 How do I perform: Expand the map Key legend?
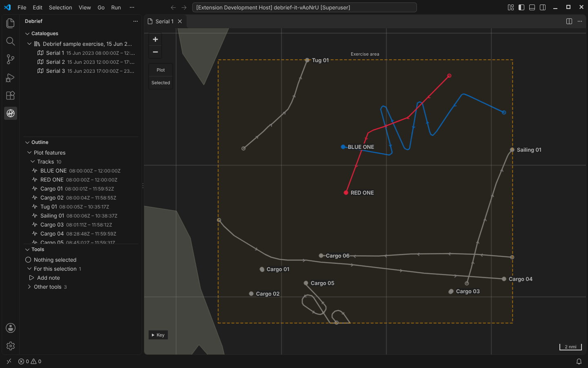(158, 335)
